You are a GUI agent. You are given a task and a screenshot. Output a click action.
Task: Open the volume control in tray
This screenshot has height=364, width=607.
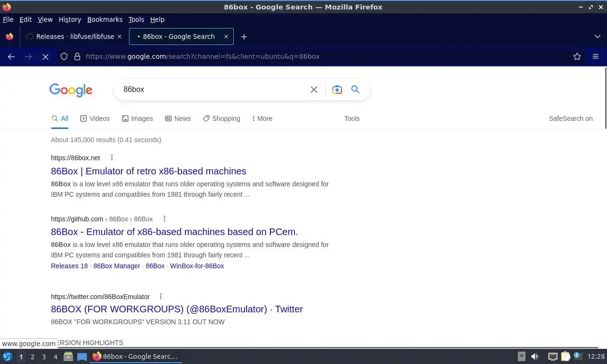(535, 356)
